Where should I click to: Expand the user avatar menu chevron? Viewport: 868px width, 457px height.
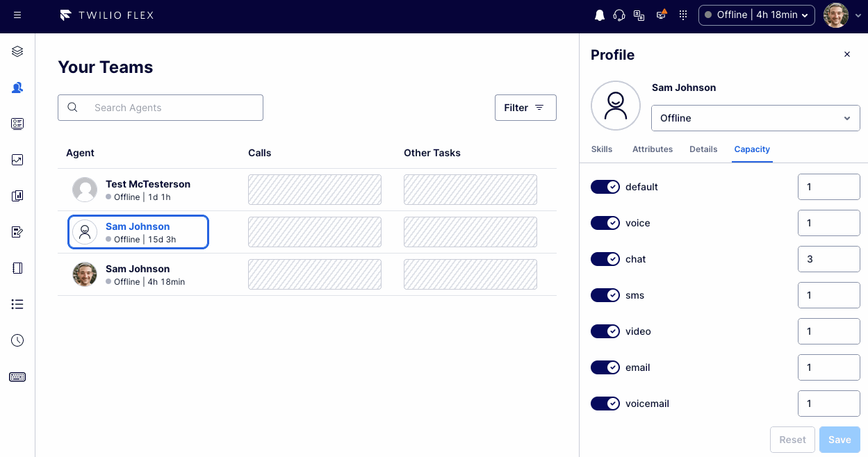pyautogui.click(x=858, y=16)
